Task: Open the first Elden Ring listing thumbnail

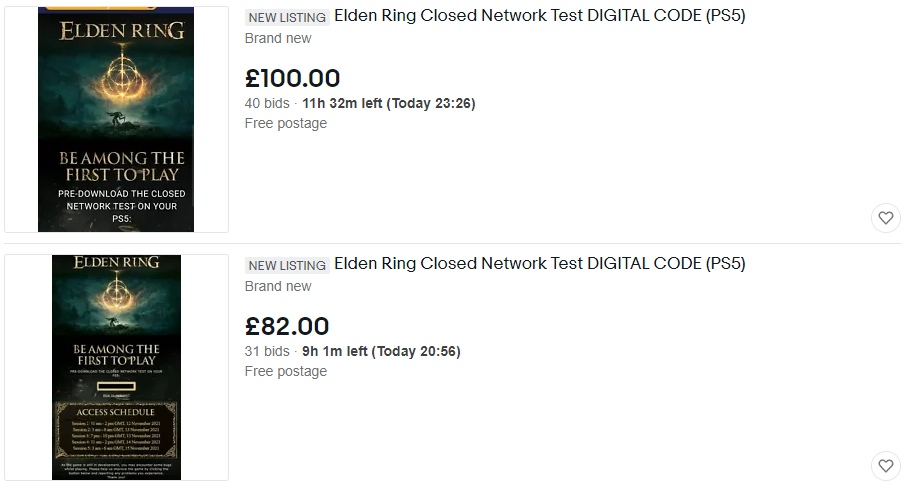Action: pos(116,119)
